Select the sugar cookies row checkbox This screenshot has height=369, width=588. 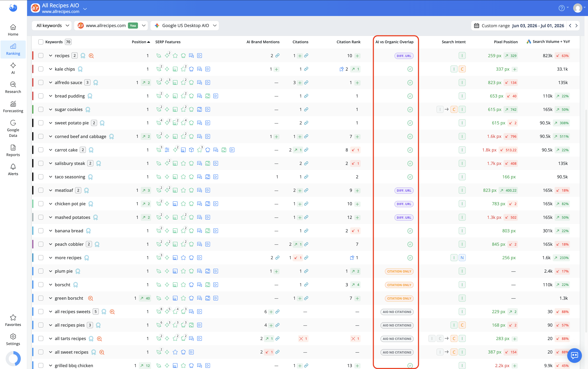point(41,109)
